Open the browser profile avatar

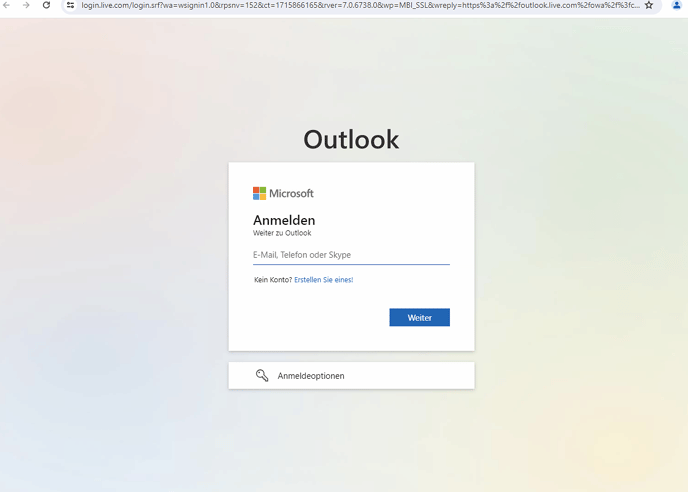676,5
